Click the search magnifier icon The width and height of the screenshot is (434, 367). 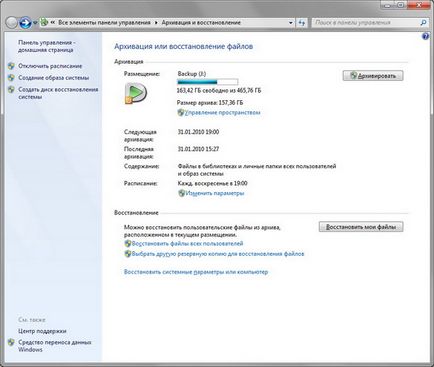click(423, 23)
